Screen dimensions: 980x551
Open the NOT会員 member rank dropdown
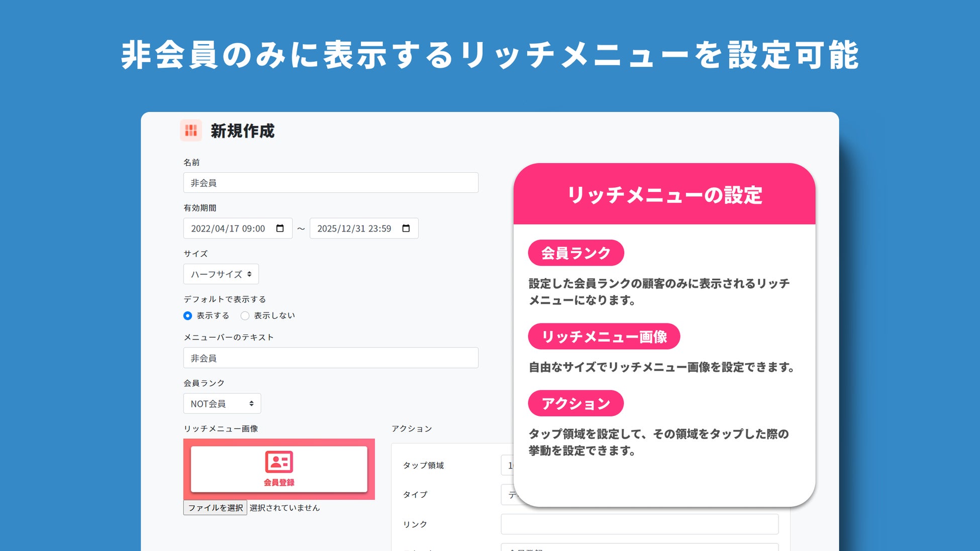222,403
